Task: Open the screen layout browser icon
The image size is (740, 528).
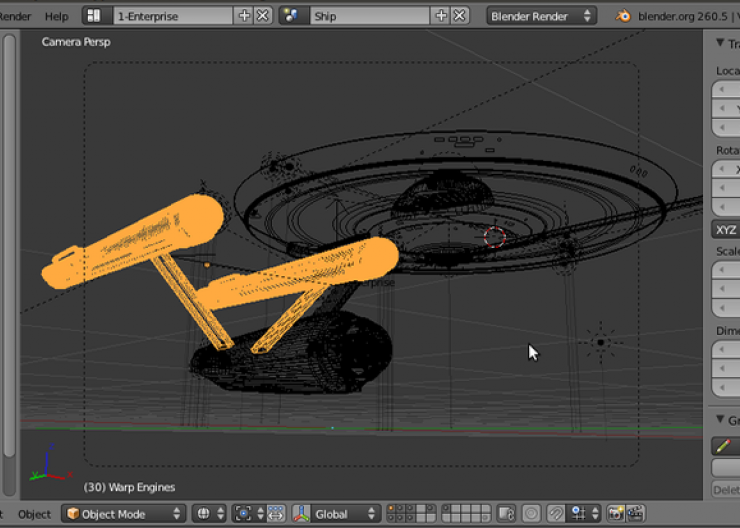Action: 97,16
